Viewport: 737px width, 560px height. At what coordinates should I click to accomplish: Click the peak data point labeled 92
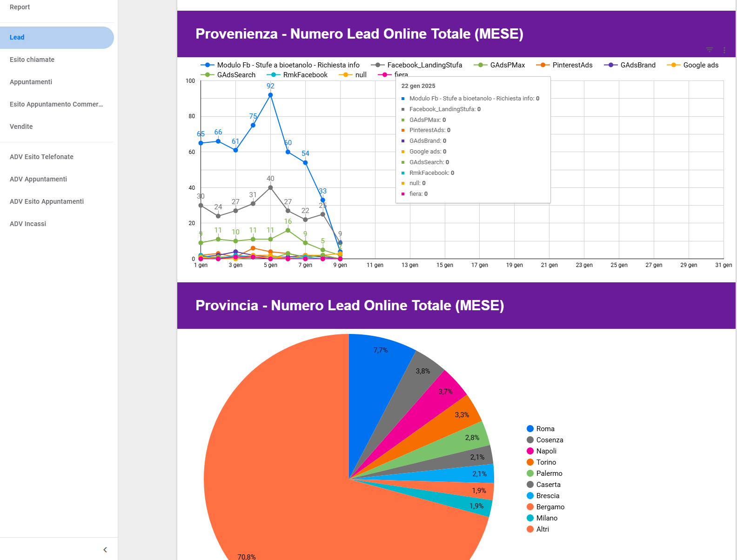pyautogui.click(x=270, y=95)
